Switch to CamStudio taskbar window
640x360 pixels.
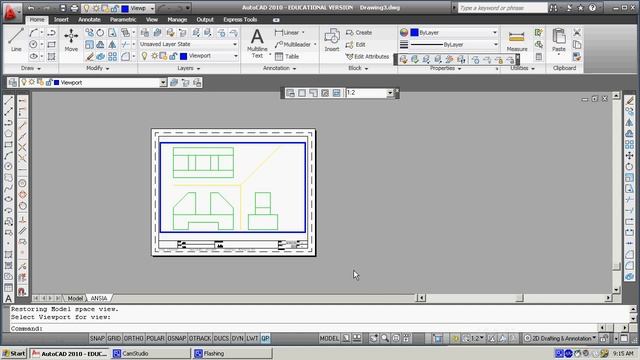click(151, 353)
